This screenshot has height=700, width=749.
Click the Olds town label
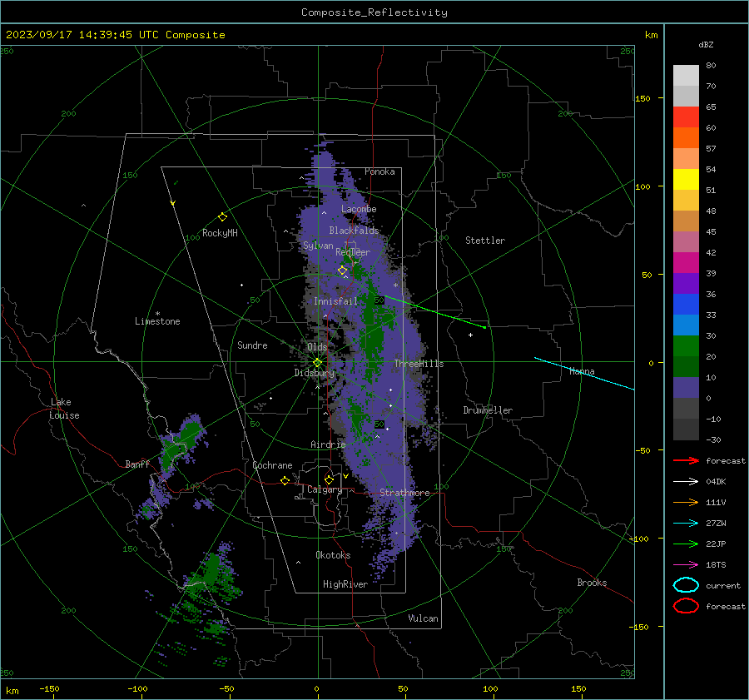pyautogui.click(x=317, y=347)
